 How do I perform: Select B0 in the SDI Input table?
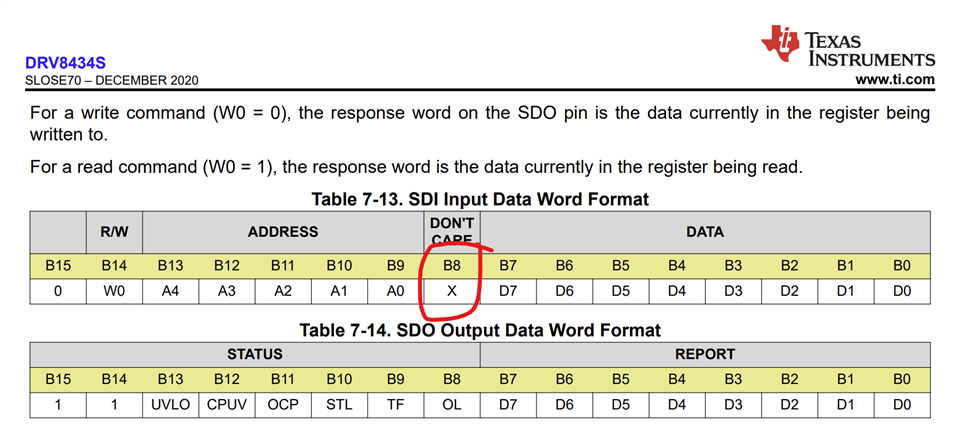tap(902, 266)
